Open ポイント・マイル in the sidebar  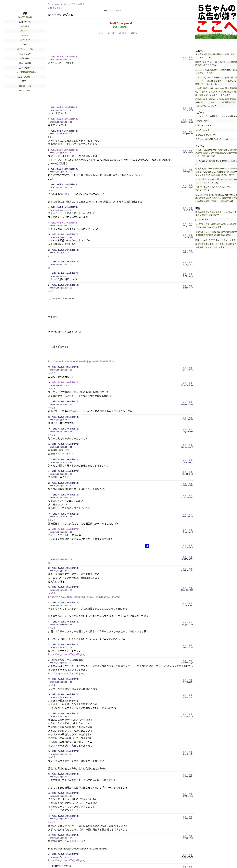coord(25,49)
